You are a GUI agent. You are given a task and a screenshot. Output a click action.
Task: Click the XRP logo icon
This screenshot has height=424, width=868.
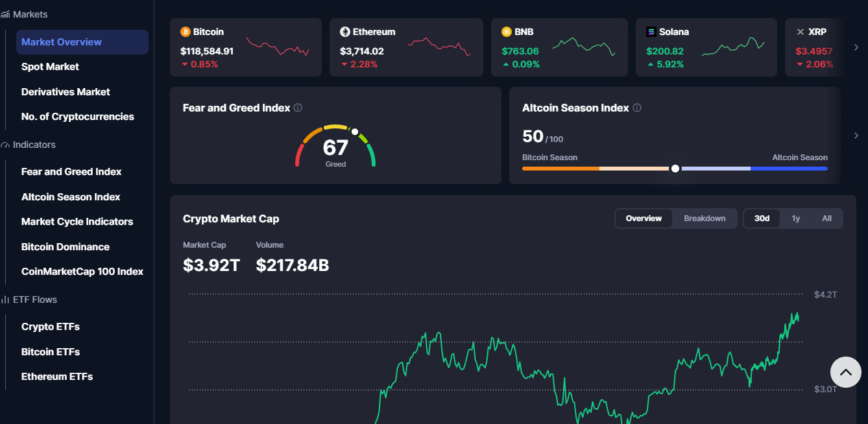click(801, 32)
